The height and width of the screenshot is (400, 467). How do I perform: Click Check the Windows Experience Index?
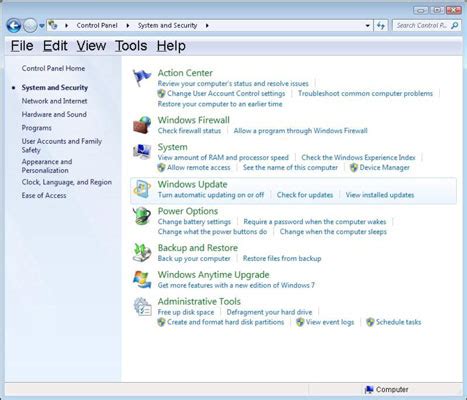pos(358,157)
